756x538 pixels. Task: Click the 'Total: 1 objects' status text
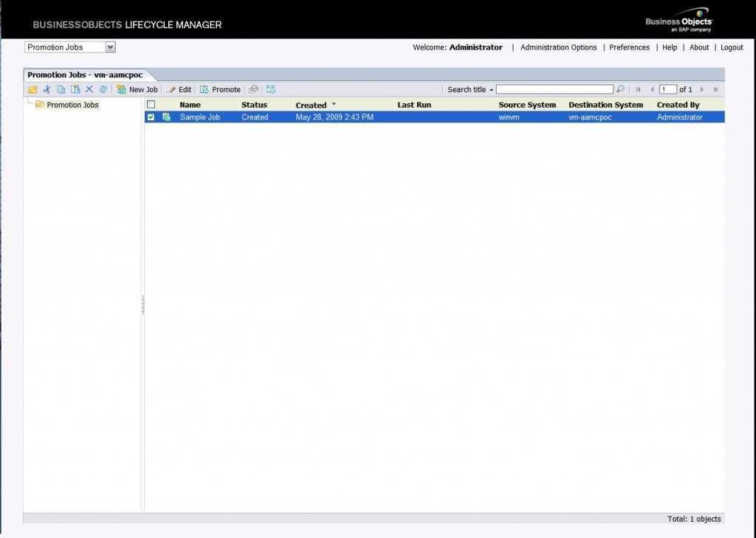click(x=694, y=519)
